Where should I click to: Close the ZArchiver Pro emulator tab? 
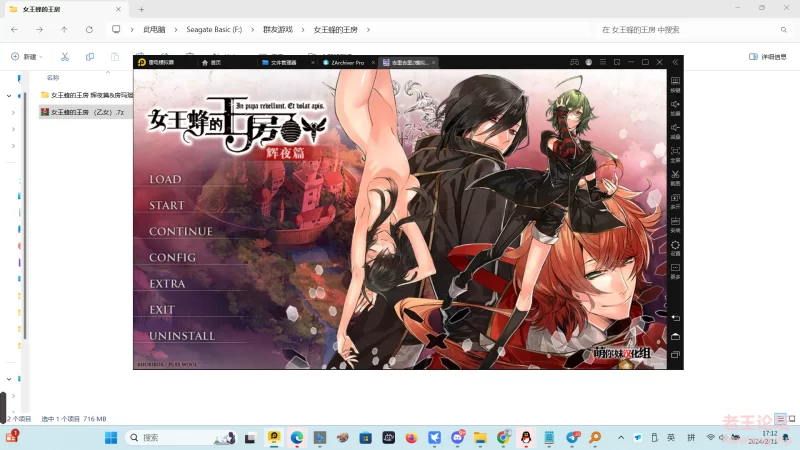[x=373, y=62]
